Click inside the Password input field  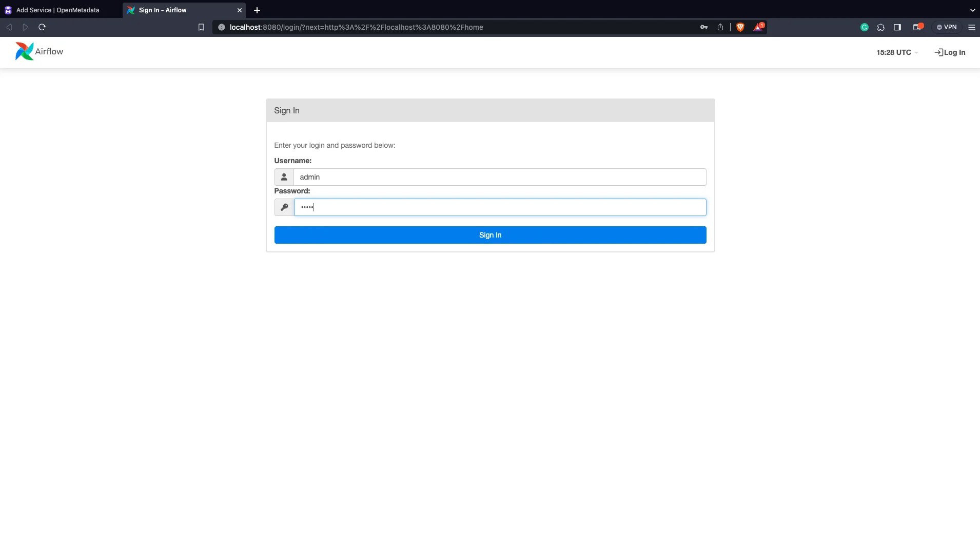(x=500, y=207)
